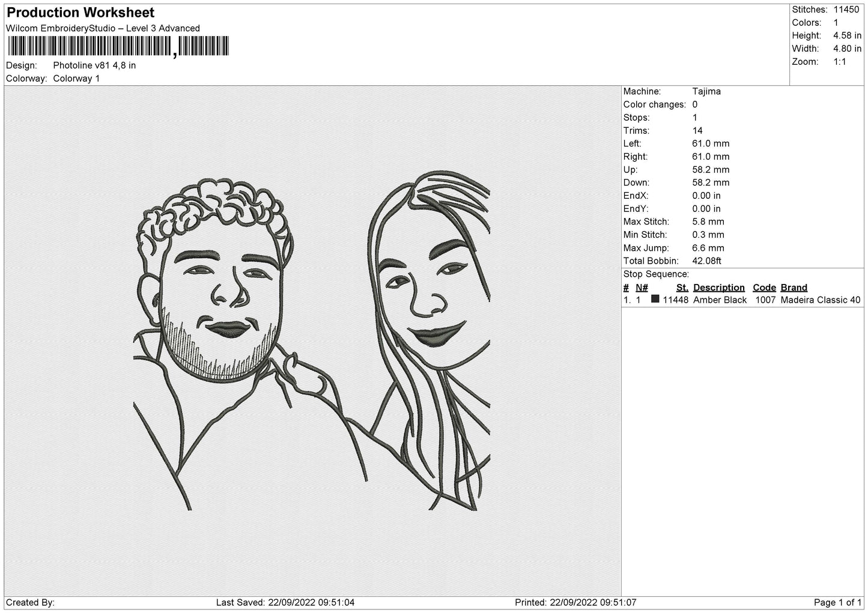The width and height of the screenshot is (868, 613).
Task: Click the Amber Black description cell
Action: point(720,300)
